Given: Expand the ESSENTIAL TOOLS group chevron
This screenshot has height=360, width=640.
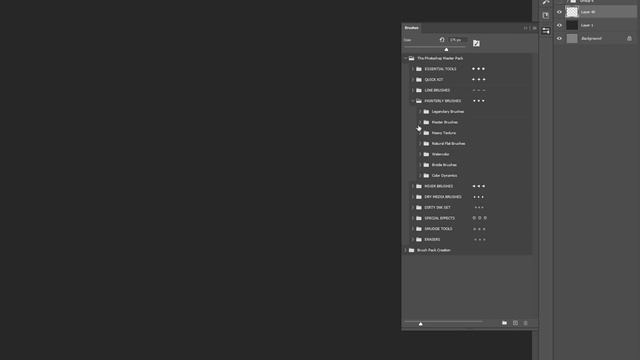Looking at the screenshot, I should point(413,69).
